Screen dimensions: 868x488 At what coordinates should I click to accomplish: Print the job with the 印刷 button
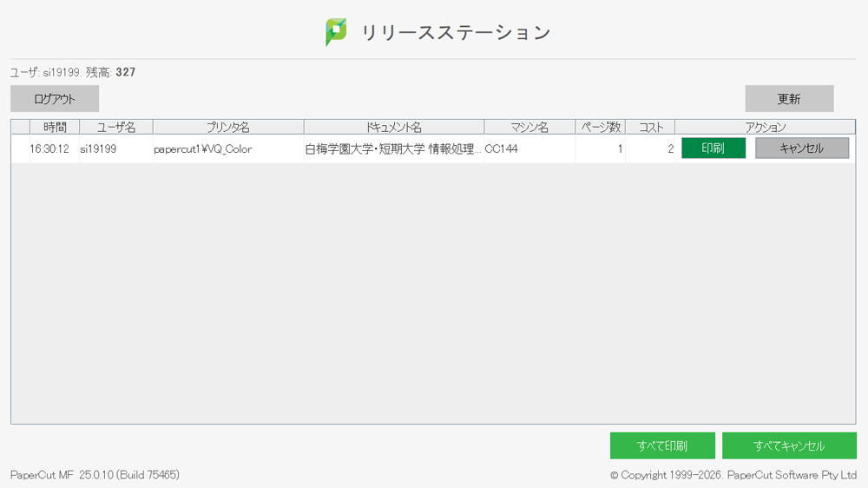[x=713, y=148]
